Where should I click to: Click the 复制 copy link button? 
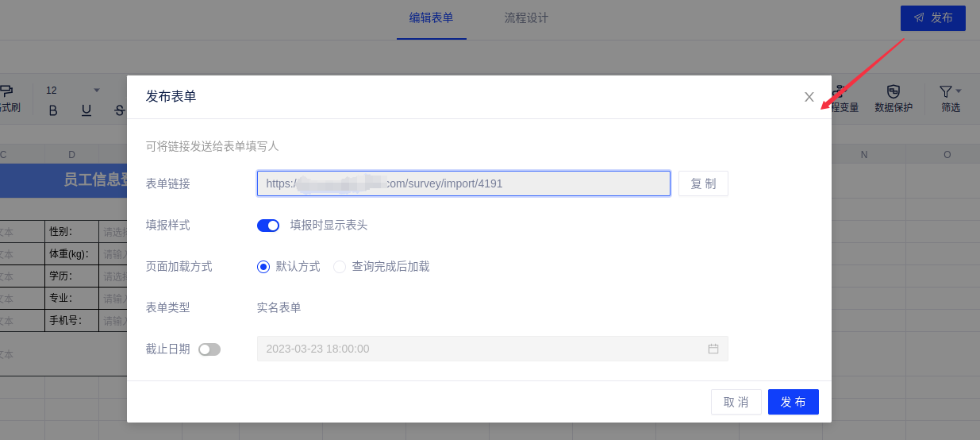703,183
